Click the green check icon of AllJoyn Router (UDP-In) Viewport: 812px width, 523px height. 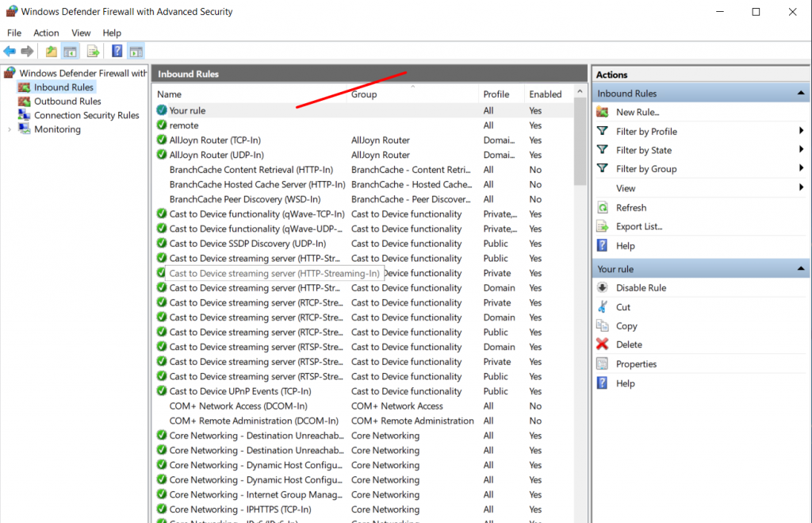point(162,155)
